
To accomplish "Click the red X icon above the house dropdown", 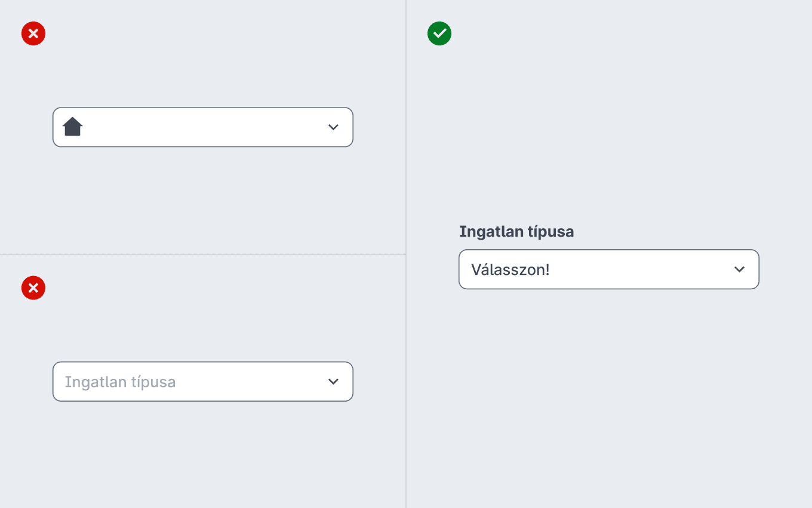I will pyautogui.click(x=33, y=33).
